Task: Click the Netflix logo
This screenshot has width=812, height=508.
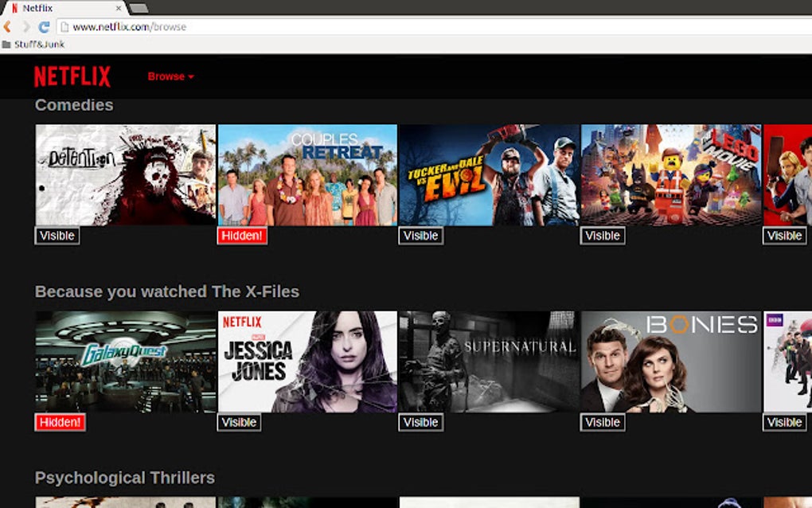Action: pos(71,76)
